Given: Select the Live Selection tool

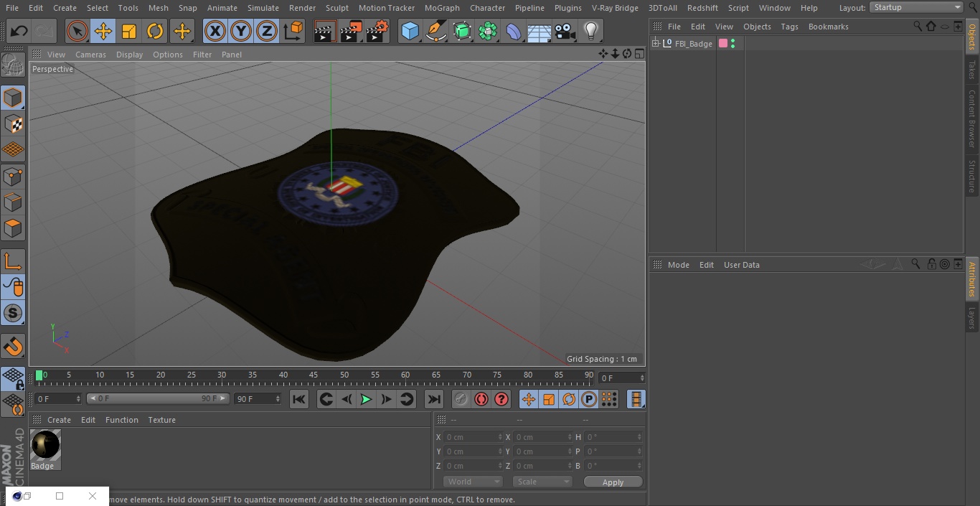Looking at the screenshot, I should pyautogui.click(x=77, y=32).
